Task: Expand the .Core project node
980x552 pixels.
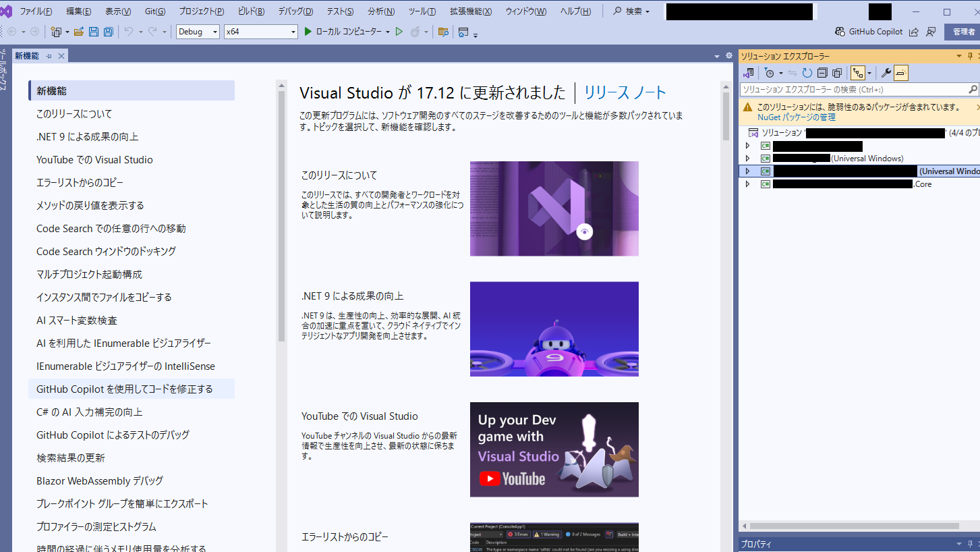Action: click(747, 184)
